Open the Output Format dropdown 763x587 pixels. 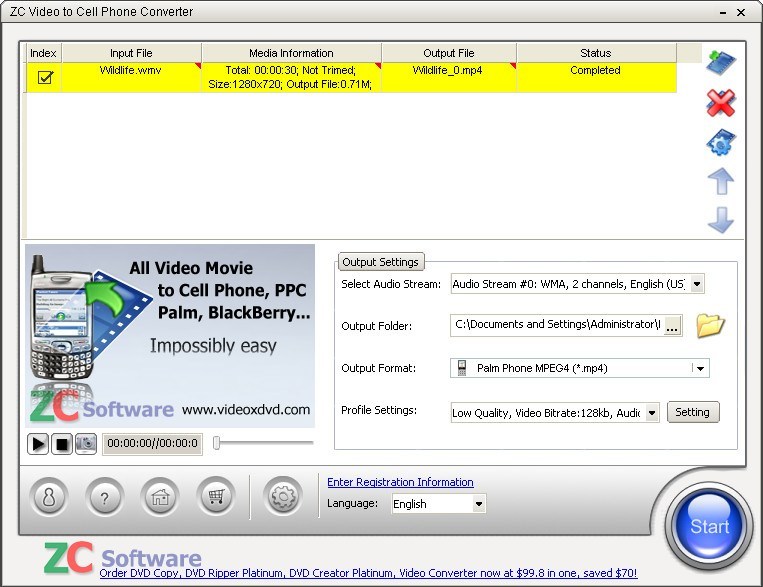pyautogui.click(x=701, y=368)
